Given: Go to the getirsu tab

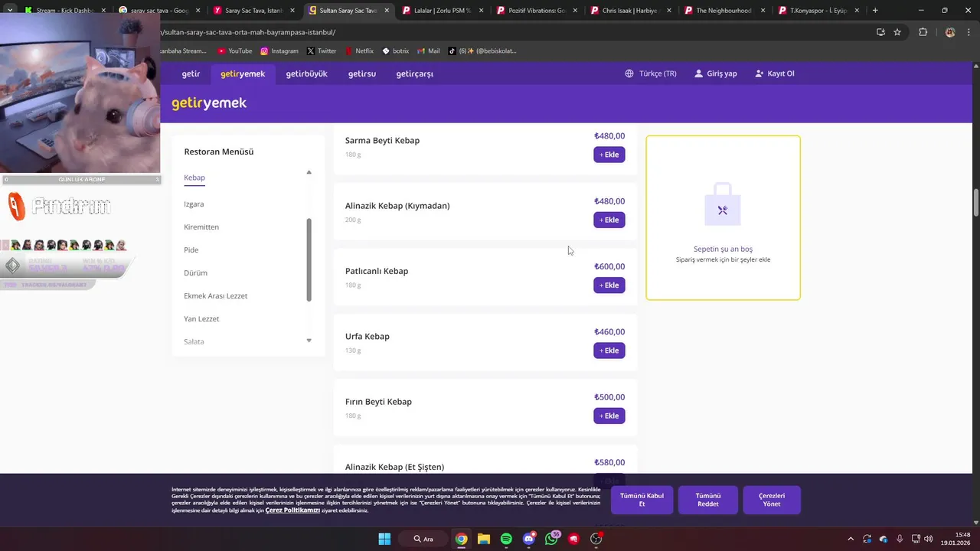Looking at the screenshot, I should (362, 73).
